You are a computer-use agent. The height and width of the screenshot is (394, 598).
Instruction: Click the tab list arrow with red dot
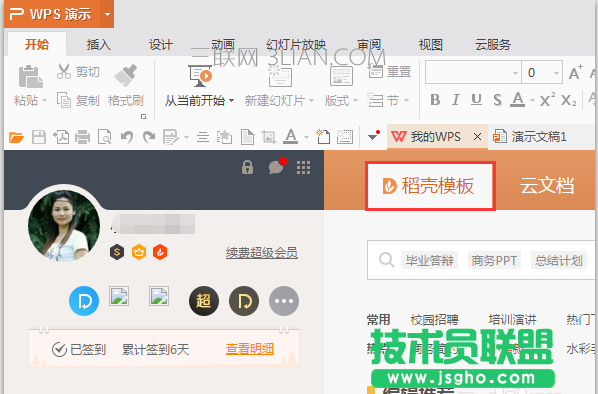point(373,135)
